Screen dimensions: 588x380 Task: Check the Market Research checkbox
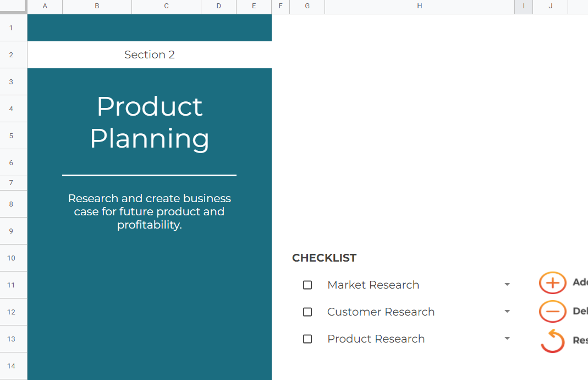(x=307, y=285)
